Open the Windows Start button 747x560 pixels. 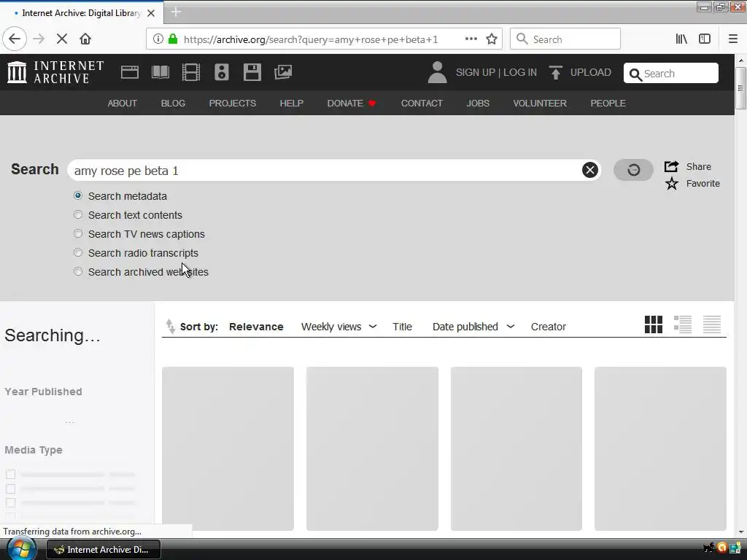click(x=21, y=550)
